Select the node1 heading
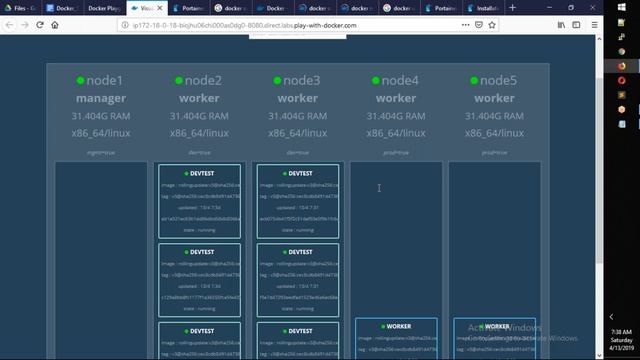Image resolution: width=640 pixels, height=360 pixels. (x=104, y=80)
